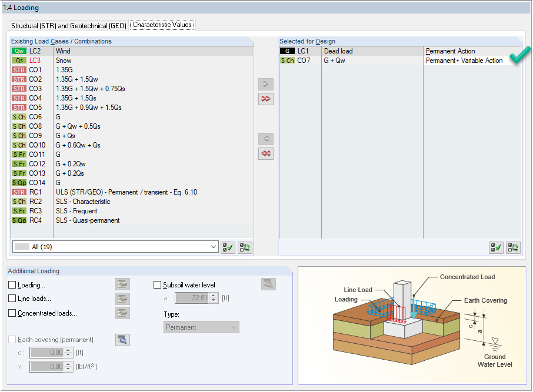Click invert-selection icon under Selected for Design list
The image size is (533, 392).
pyautogui.click(x=512, y=247)
